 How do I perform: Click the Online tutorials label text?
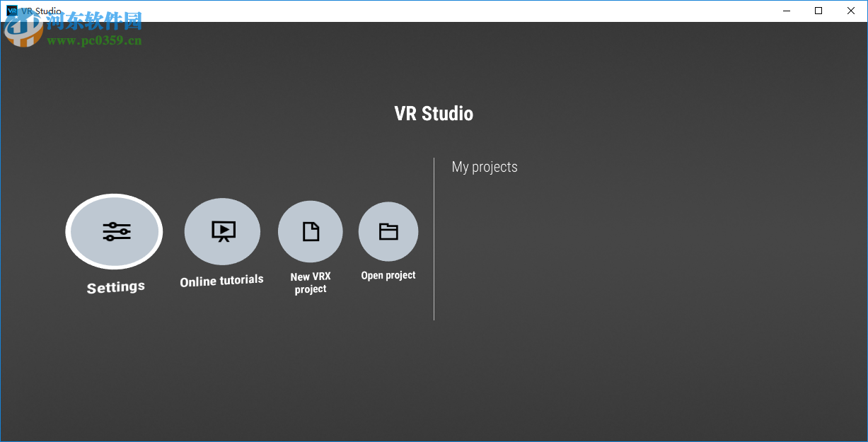(221, 280)
